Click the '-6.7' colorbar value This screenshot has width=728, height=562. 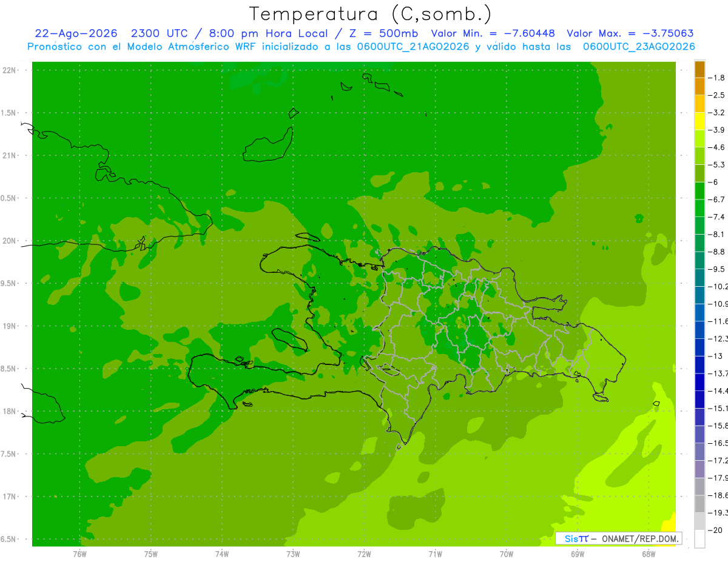pyautogui.click(x=716, y=199)
